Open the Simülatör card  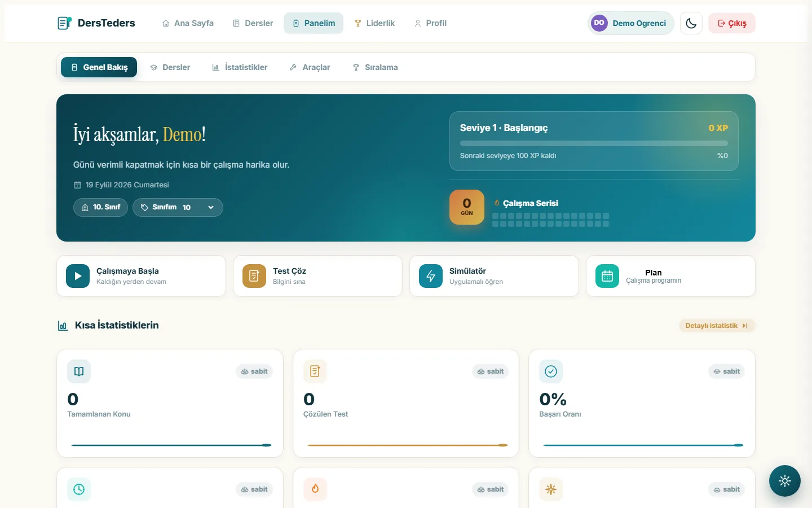pos(494,276)
